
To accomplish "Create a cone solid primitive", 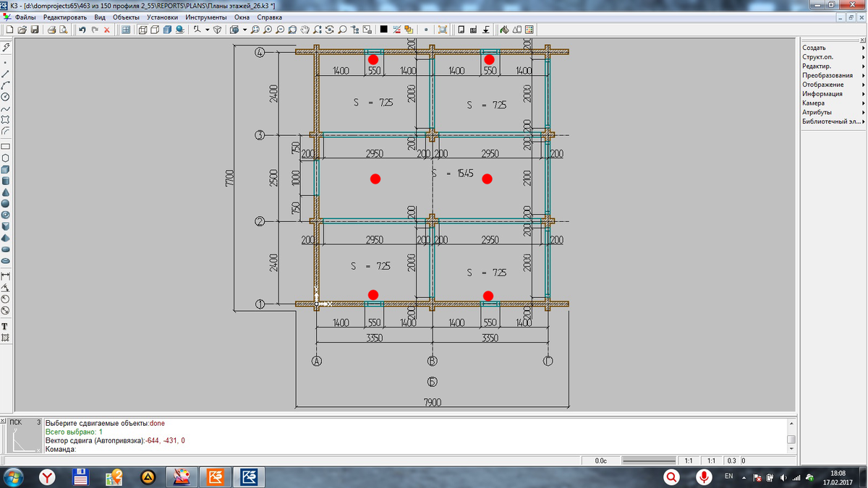I will tap(6, 192).
